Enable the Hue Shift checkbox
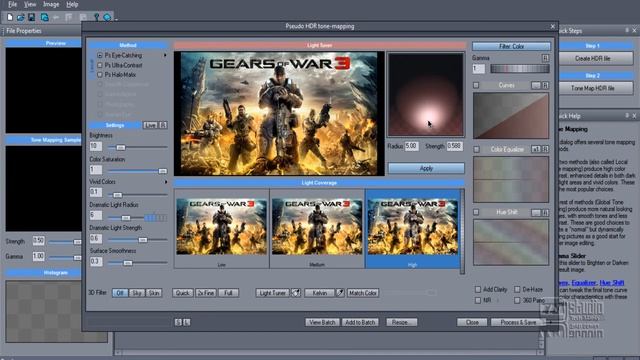Image resolution: width=640 pixels, height=360 pixels. point(476,213)
